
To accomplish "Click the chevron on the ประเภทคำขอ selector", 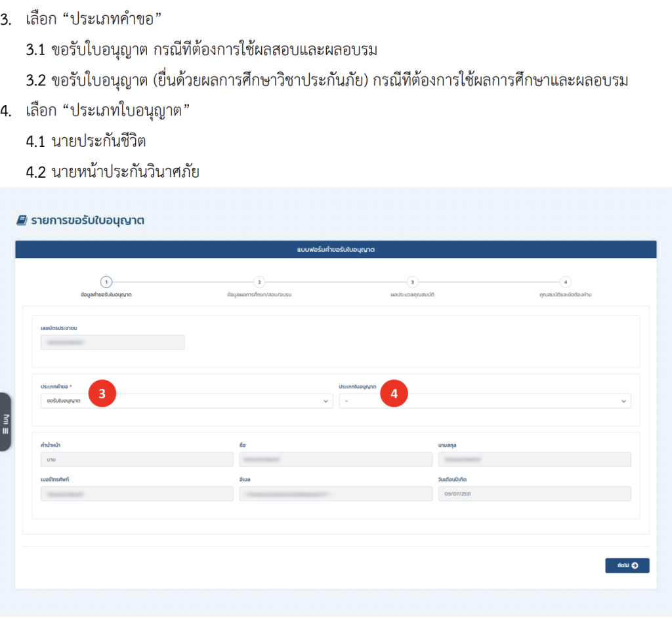I will [326, 401].
